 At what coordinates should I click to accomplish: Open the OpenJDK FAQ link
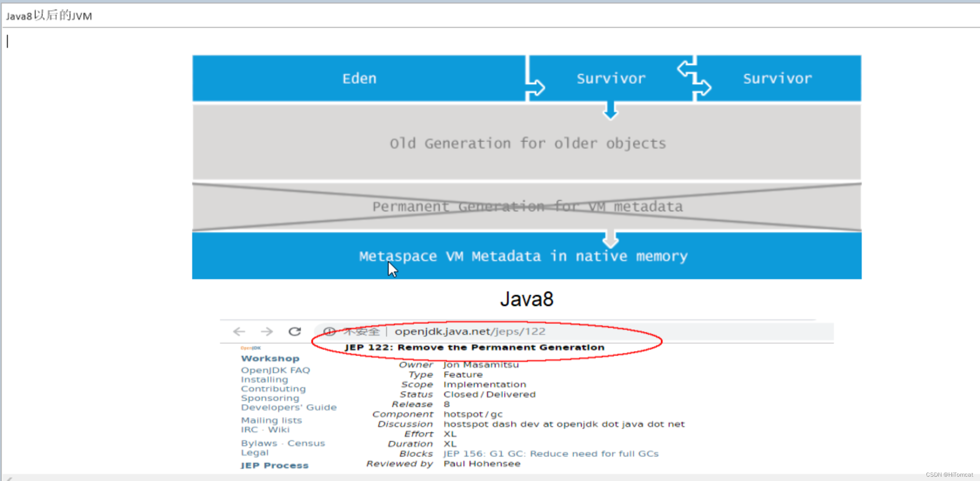276,370
